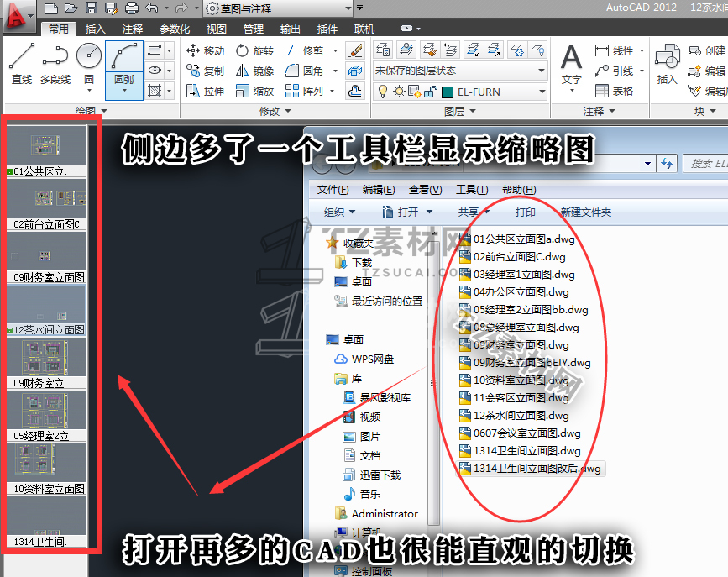Click the 修剪 (Trim) tool
This screenshot has height=577, width=728.
point(305,50)
